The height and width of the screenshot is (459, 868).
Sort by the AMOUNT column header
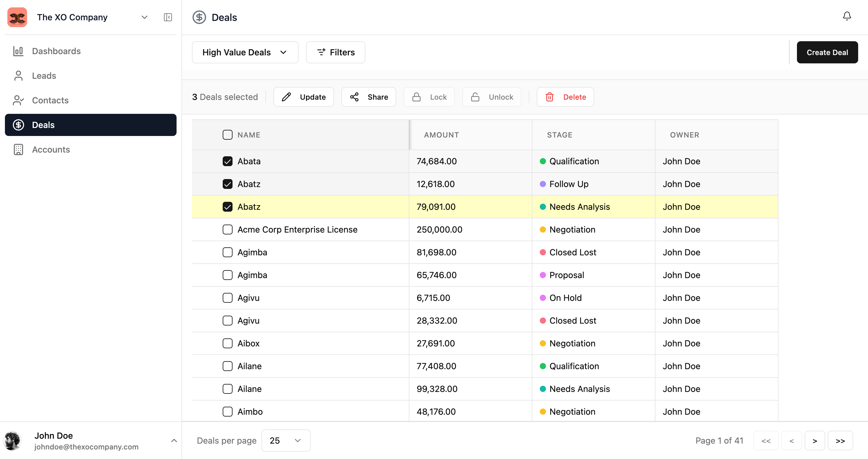[x=441, y=135]
